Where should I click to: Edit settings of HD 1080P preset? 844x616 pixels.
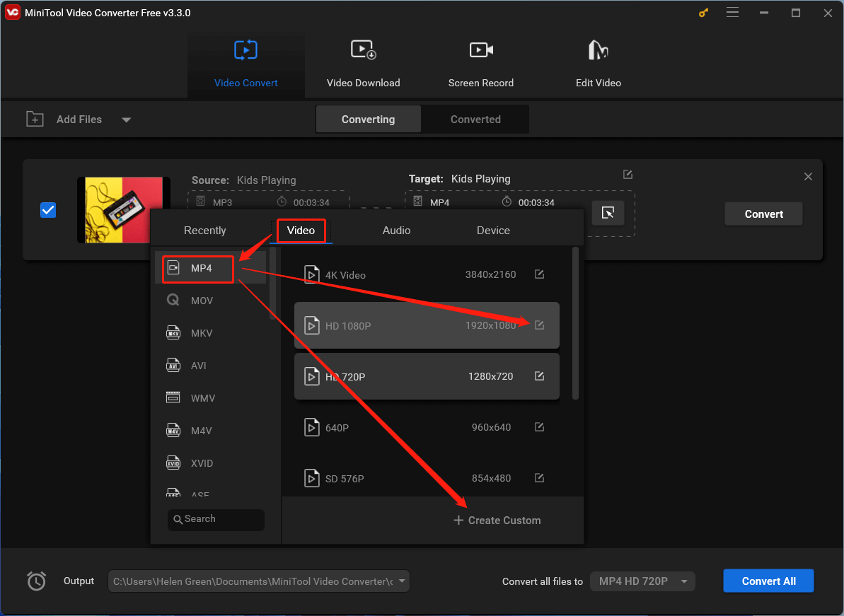click(539, 325)
